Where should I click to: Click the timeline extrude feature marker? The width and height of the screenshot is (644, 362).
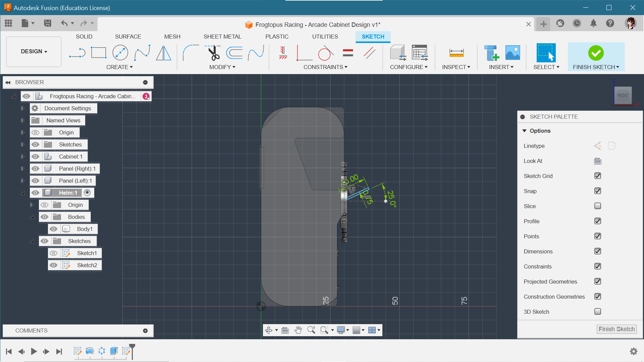click(114, 351)
